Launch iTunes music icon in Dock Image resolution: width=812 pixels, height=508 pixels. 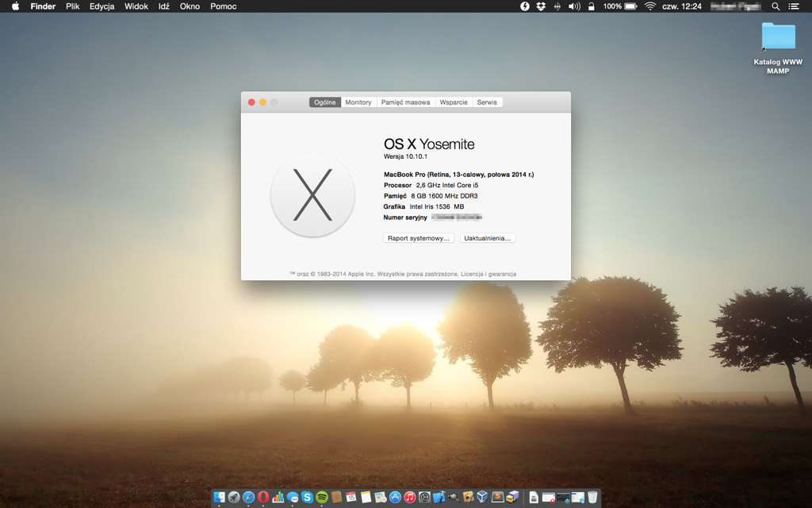click(x=410, y=497)
